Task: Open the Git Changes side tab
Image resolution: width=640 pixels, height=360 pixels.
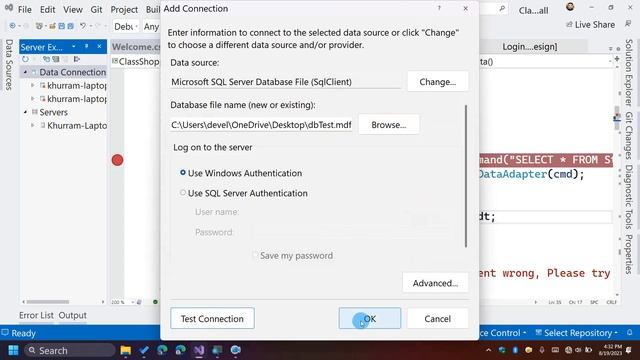Action: click(629, 136)
